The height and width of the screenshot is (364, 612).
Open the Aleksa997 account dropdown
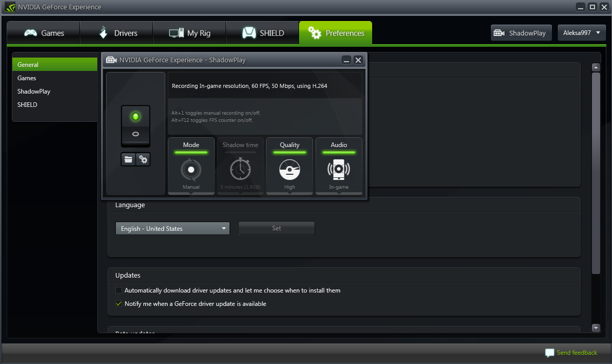pyautogui.click(x=582, y=33)
